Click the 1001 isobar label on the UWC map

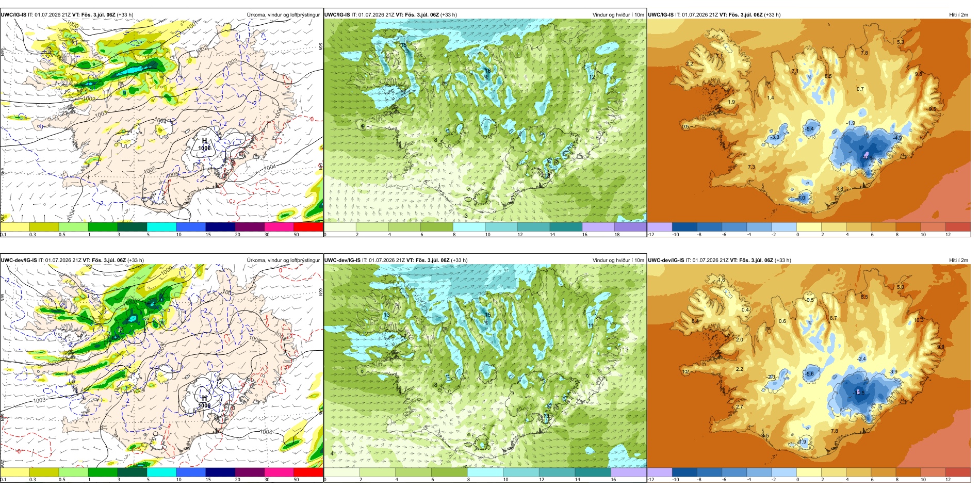click(192, 25)
